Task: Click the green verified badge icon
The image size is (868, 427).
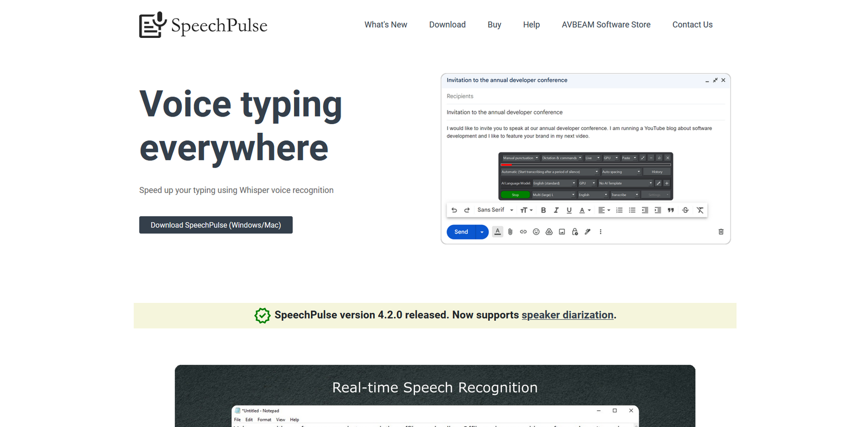Action: click(x=262, y=315)
